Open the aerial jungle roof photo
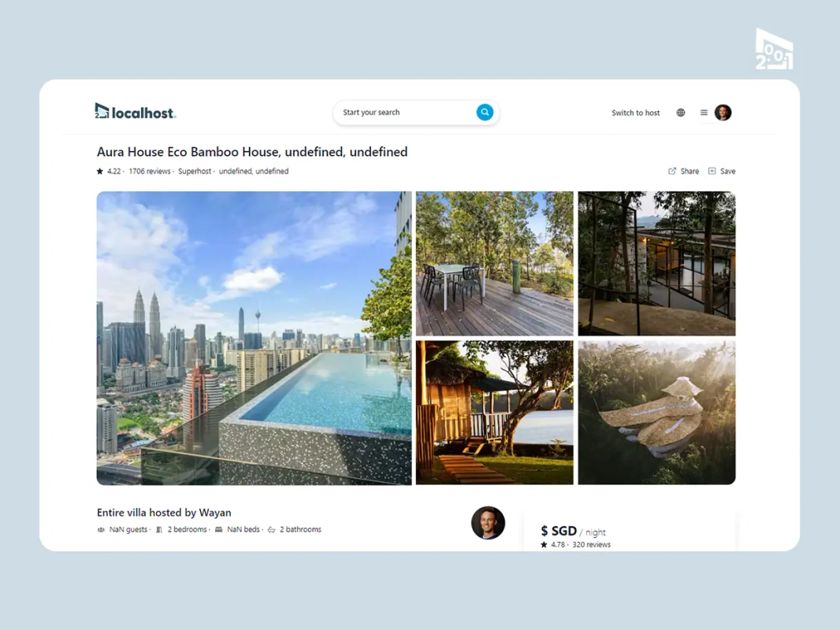 [x=656, y=413]
